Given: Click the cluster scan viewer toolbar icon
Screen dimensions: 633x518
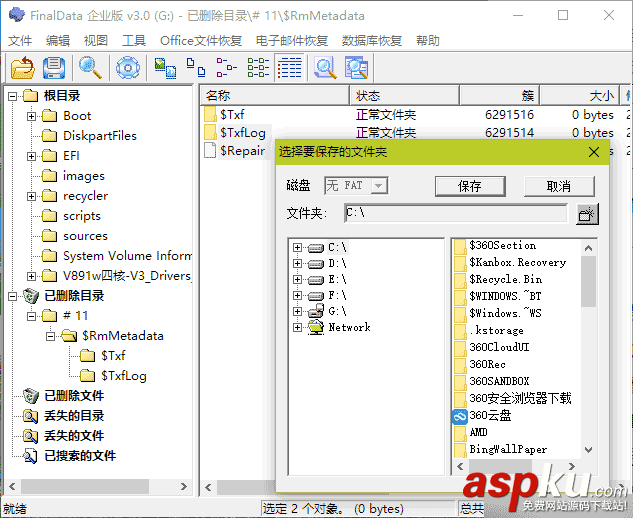Looking at the screenshot, I should 356,67.
